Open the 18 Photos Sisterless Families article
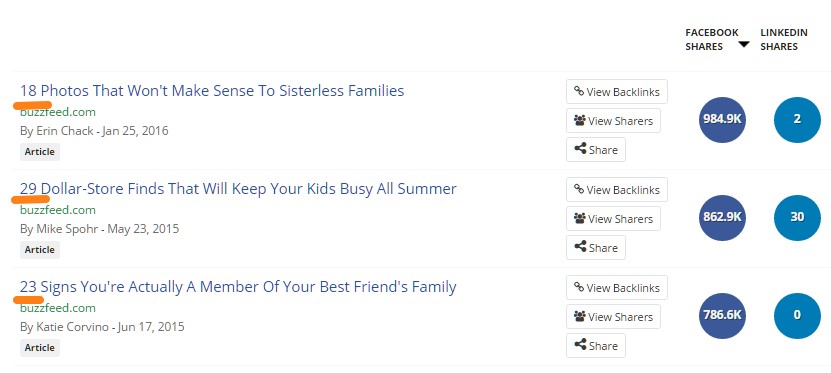 pos(212,91)
